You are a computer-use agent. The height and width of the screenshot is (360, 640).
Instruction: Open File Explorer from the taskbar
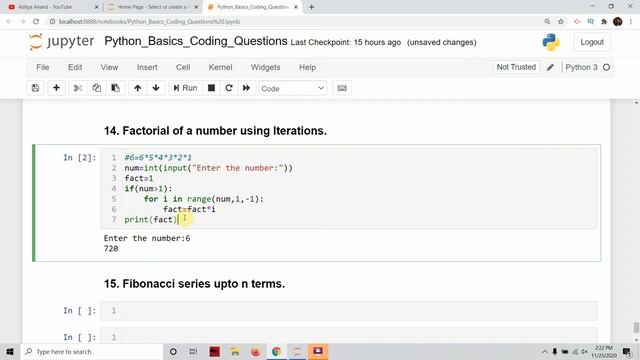(x=235, y=351)
